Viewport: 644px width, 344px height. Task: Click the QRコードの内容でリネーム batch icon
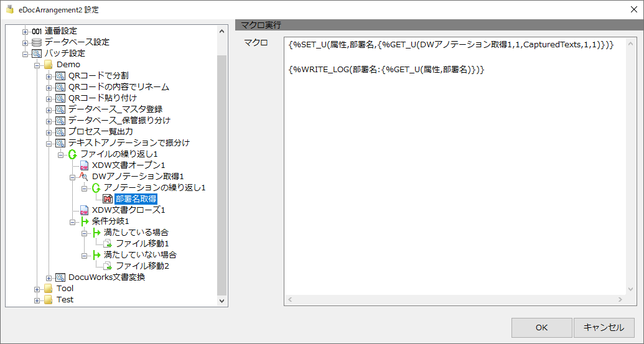[x=60, y=87]
